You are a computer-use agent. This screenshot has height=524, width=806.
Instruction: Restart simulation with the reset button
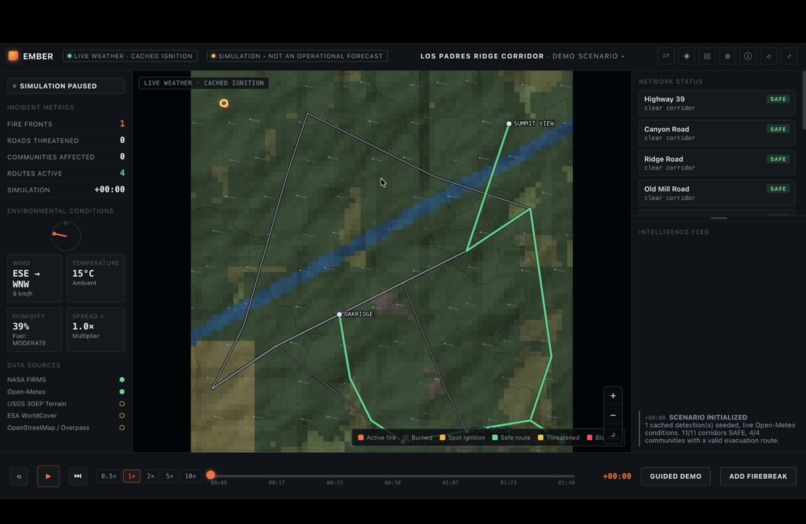pyautogui.click(x=19, y=476)
